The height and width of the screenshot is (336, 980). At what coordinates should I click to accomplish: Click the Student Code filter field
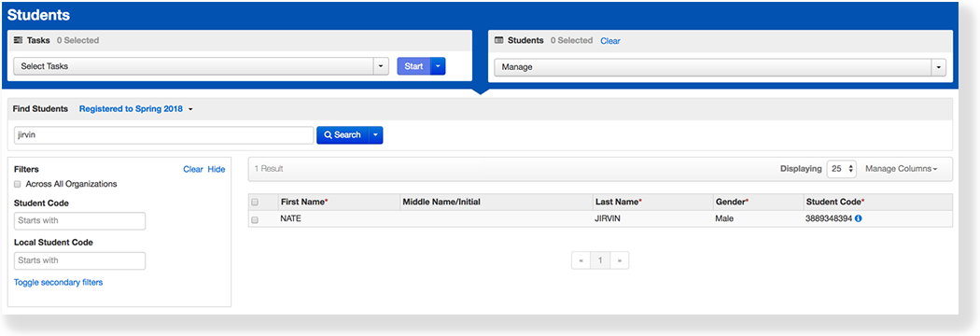[79, 220]
